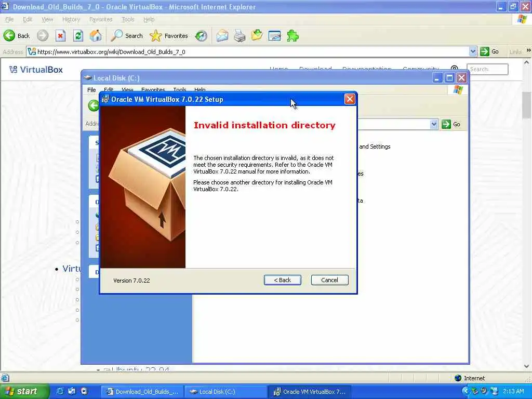
Task: Open the File menu in Internet Explorer
Action: point(9,19)
